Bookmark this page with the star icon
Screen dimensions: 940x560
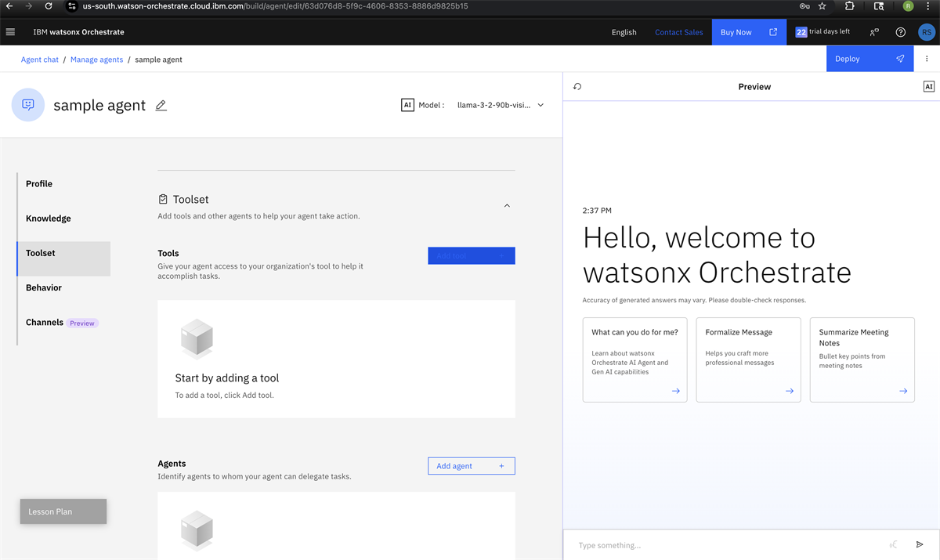[x=822, y=6]
